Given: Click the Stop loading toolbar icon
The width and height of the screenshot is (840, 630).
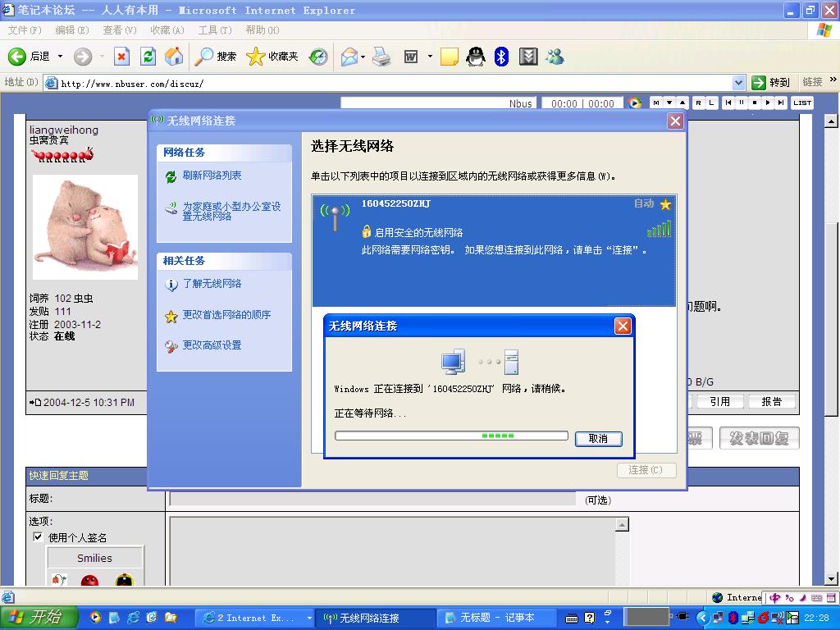Looking at the screenshot, I should 121,56.
